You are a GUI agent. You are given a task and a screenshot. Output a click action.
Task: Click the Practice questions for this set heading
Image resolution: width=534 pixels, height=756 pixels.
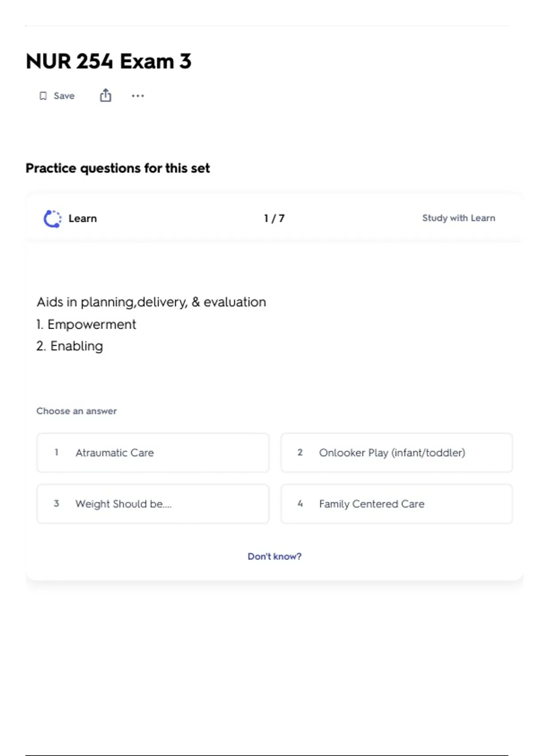pos(117,168)
